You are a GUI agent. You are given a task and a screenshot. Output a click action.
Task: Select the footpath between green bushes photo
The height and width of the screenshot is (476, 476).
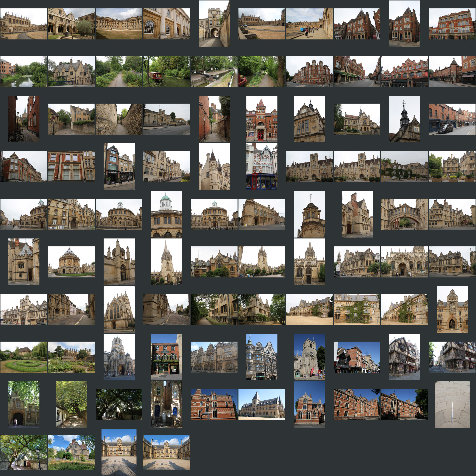(119, 71)
